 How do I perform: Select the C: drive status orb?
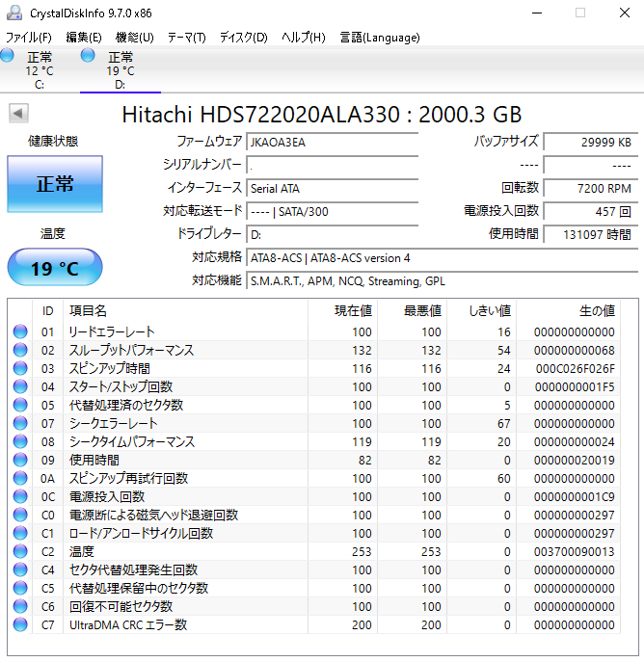coord(8,57)
